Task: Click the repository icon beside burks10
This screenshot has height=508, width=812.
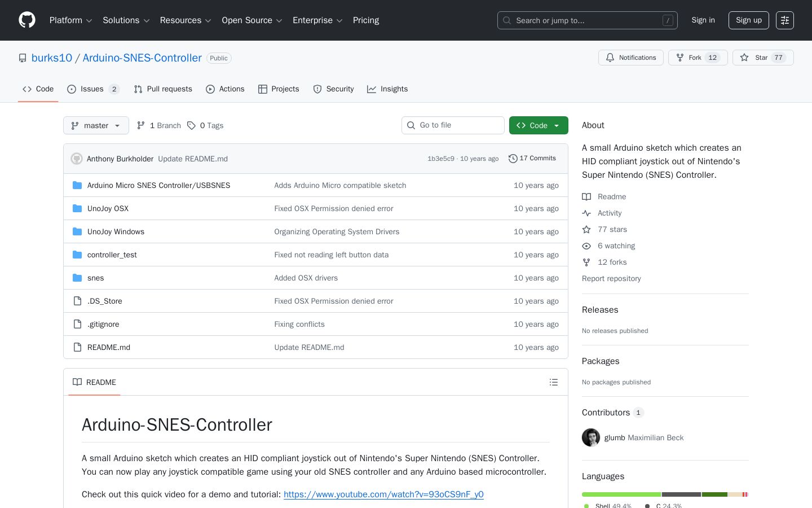Action: [x=23, y=58]
